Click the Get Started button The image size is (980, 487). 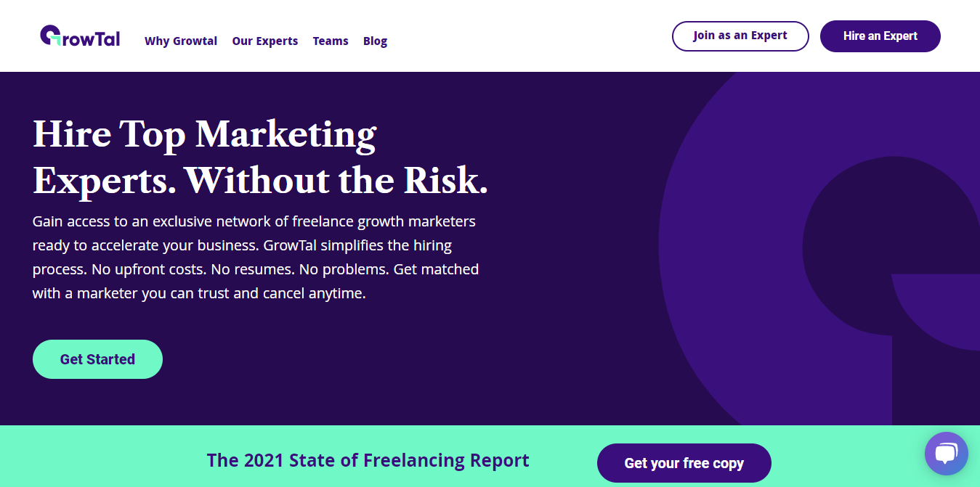(97, 359)
